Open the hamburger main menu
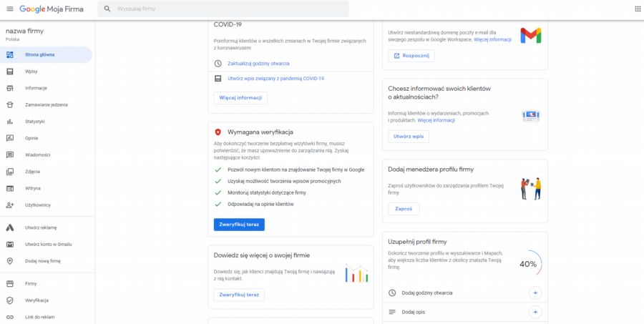The width and height of the screenshot is (644, 324). coord(10,9)
